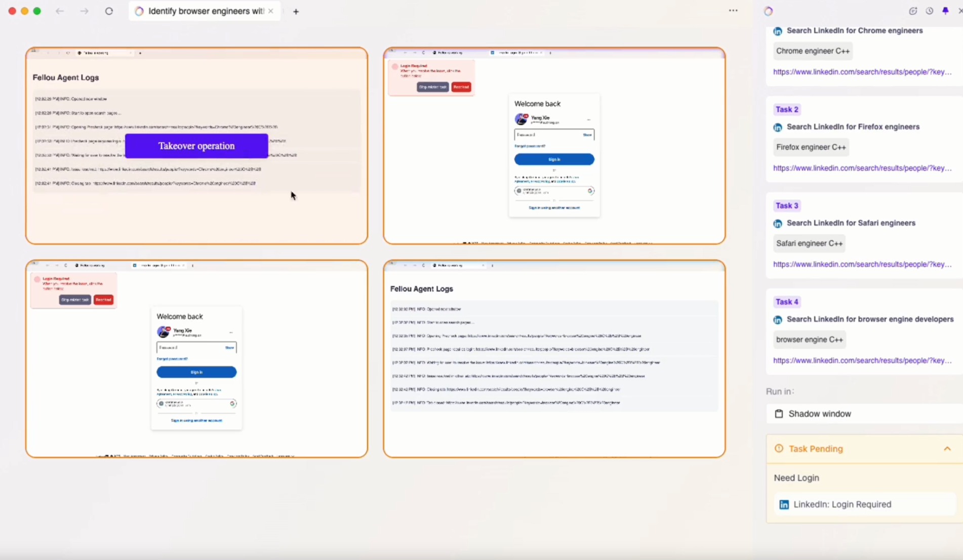Screen dimensions: 963x560
Task: Click 'Search LinkedIn for browser engine developers' title
Action: click(870, 319)
